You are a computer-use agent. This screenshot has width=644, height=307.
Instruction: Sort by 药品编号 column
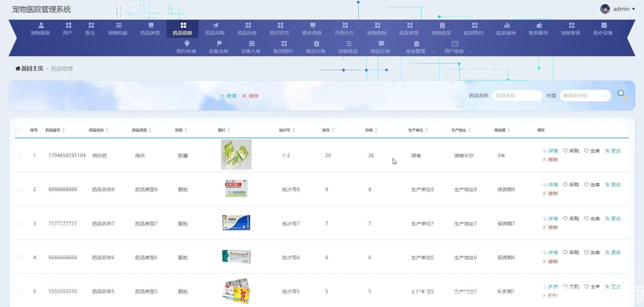pyautogui.click(x=63, y=130)
